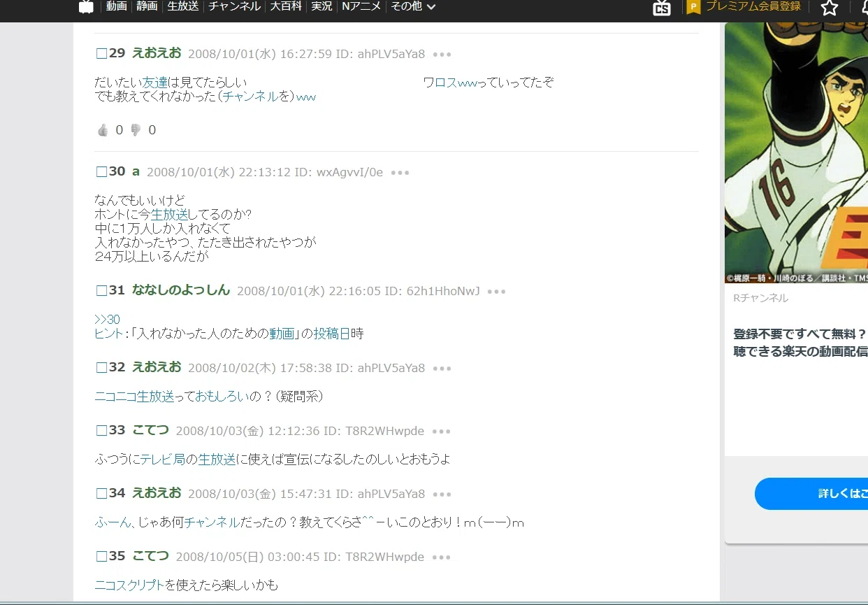Tick the checkbox beside comment 32
868x605 pixels.
tap(101, 368)
